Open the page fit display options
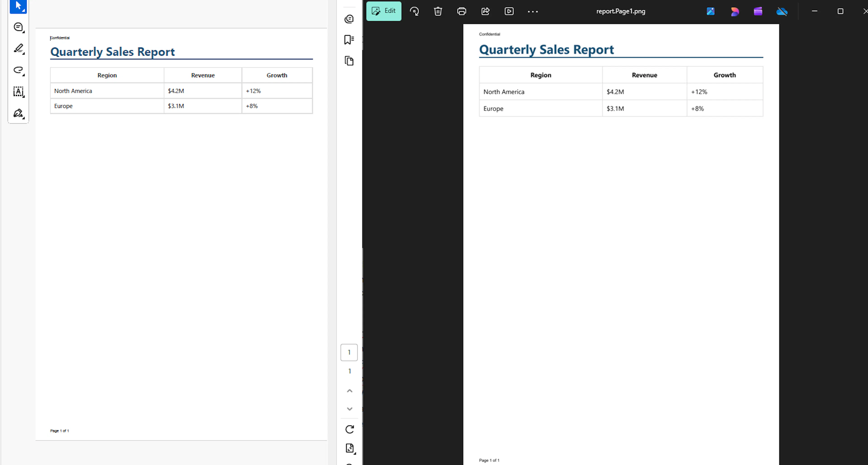Viewport: 868px width, 465px height. 350,449
